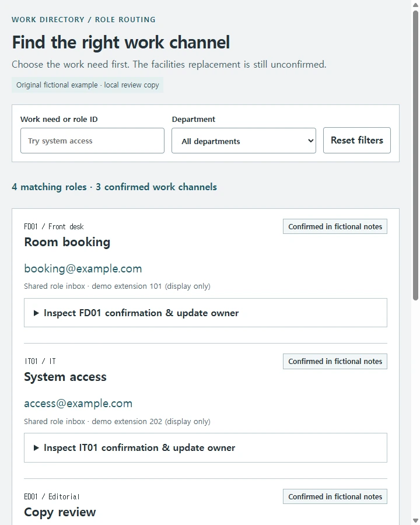Click the 4 matching roles summary text
This screenshot has height=525, width=420.
point(114,187)
